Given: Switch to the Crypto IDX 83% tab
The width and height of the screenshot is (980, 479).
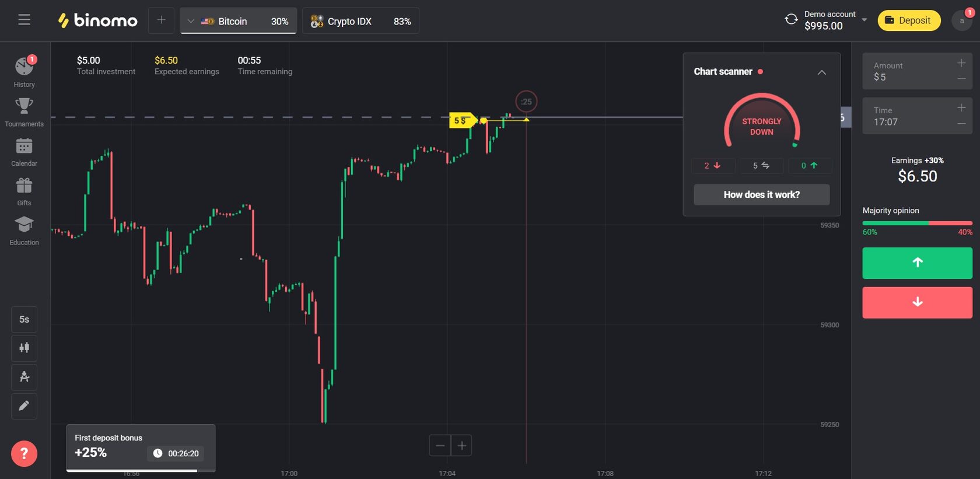Looking at the screenshot, I should [x=360, y=21].
